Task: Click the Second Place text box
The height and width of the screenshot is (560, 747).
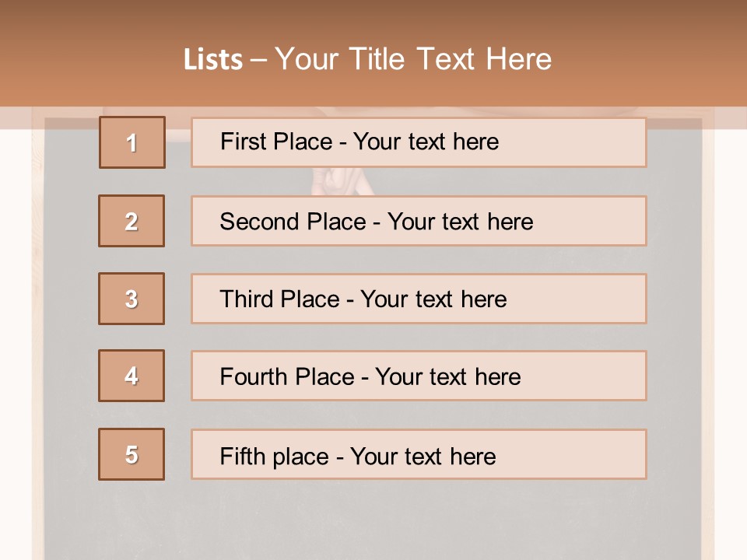Action: click(x=419, y=221)
